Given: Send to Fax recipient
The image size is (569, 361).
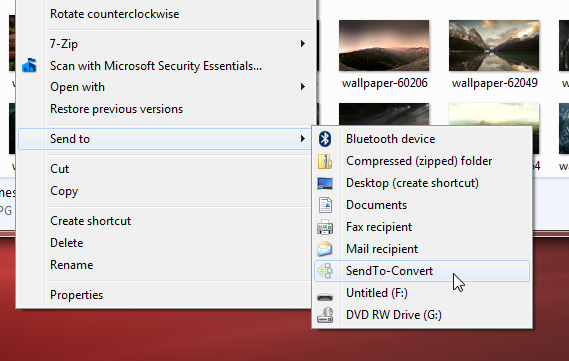Looking at the screenshot, I should (x=422, y=227).
